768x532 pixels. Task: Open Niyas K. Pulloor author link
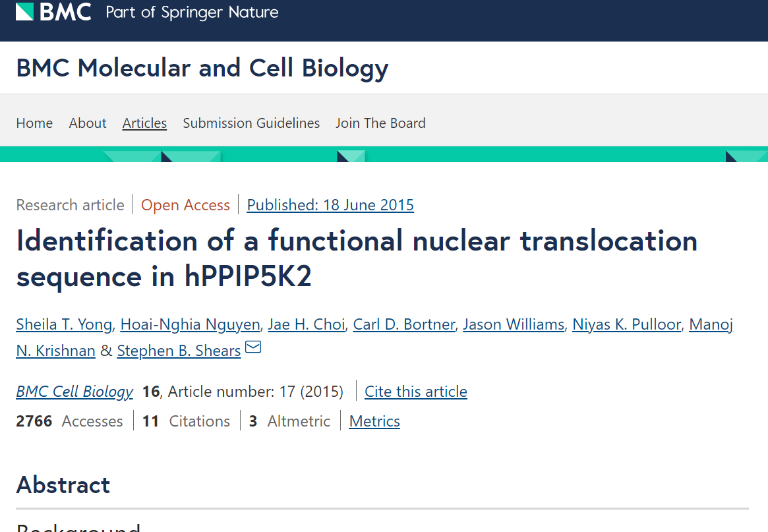tap(626, 324)
